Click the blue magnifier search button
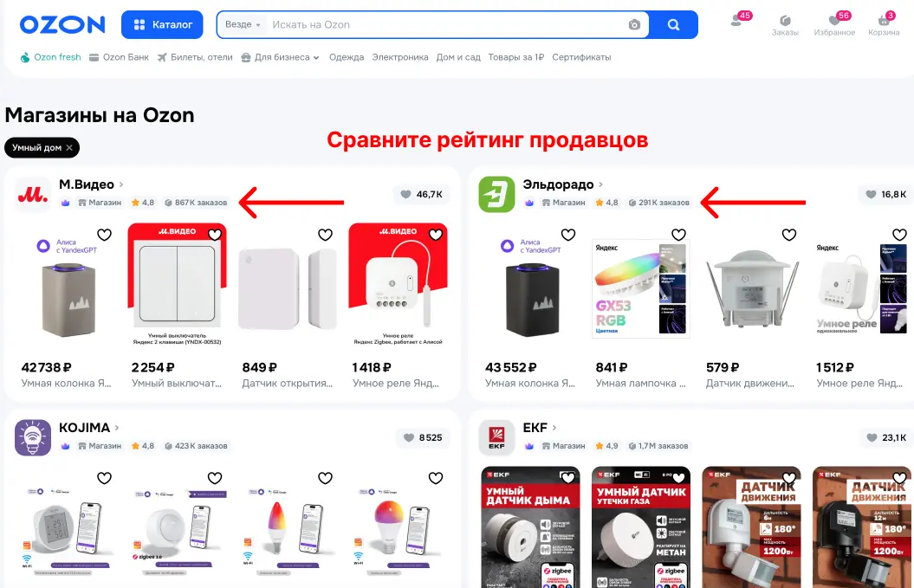Viewport: 914px width, 588px height. click(x=673, y=24)
